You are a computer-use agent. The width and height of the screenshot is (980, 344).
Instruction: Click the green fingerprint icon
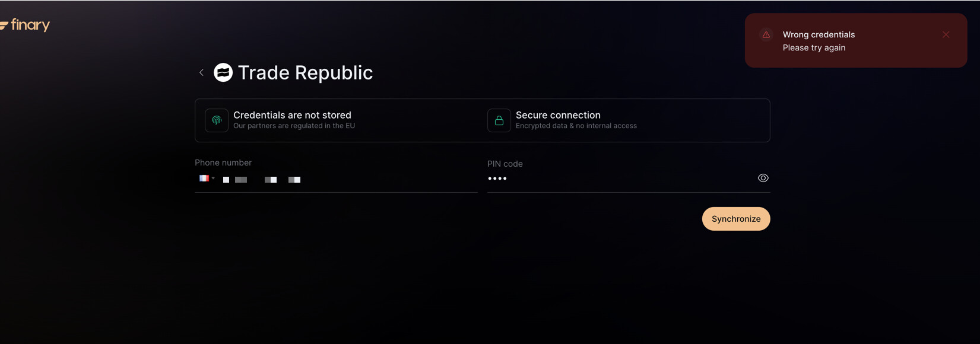tap(217, 120)
